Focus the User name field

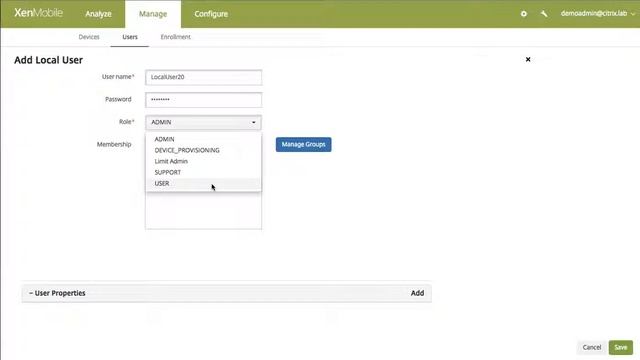[x=203, y=77]
